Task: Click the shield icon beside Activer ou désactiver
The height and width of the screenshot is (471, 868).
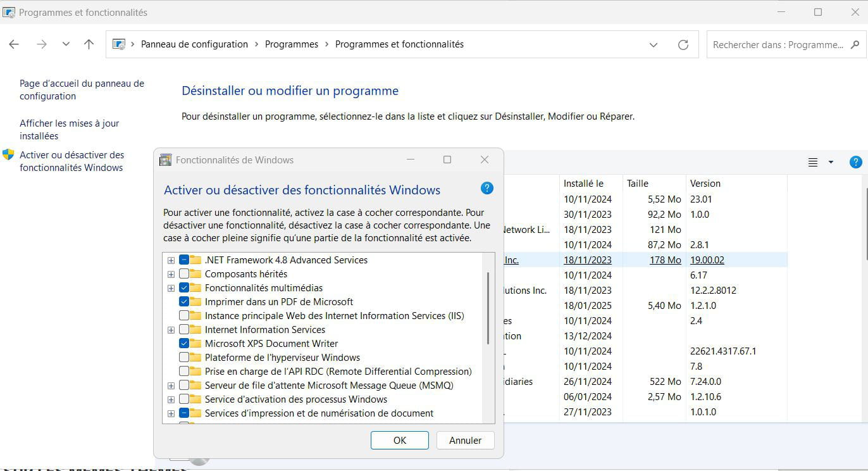Action: click(x=8, y=154)
